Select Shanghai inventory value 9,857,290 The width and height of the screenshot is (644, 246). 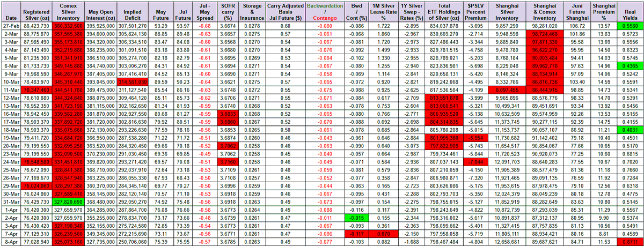pyautogui.click(x=506, y=26)
